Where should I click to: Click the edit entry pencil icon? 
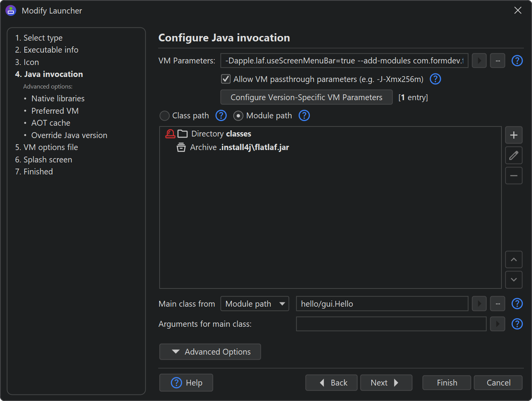coord(514,155)
